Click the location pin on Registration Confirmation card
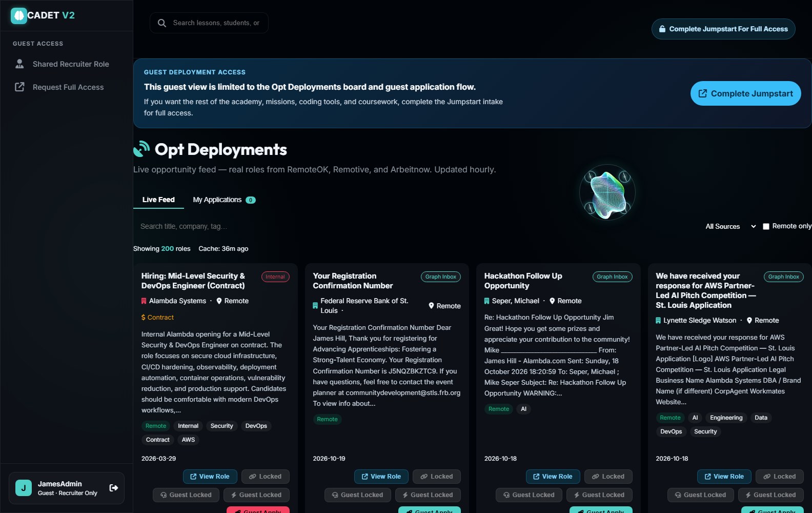 tap(432, 306)
